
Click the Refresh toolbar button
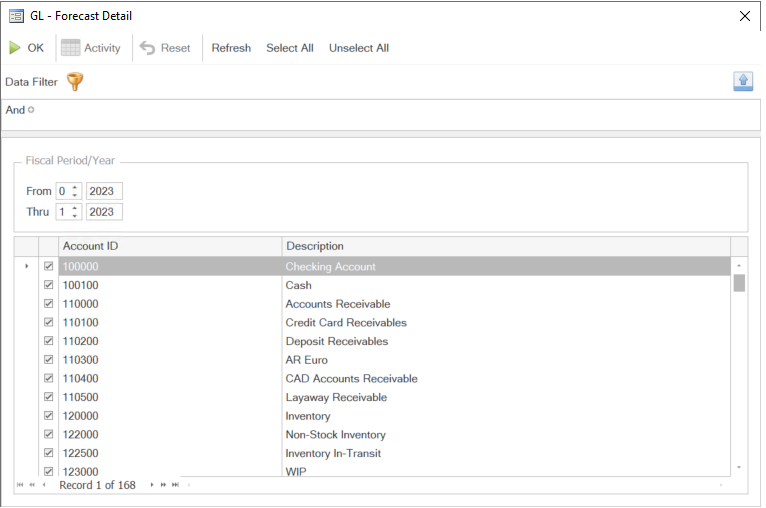coord(231,48)
